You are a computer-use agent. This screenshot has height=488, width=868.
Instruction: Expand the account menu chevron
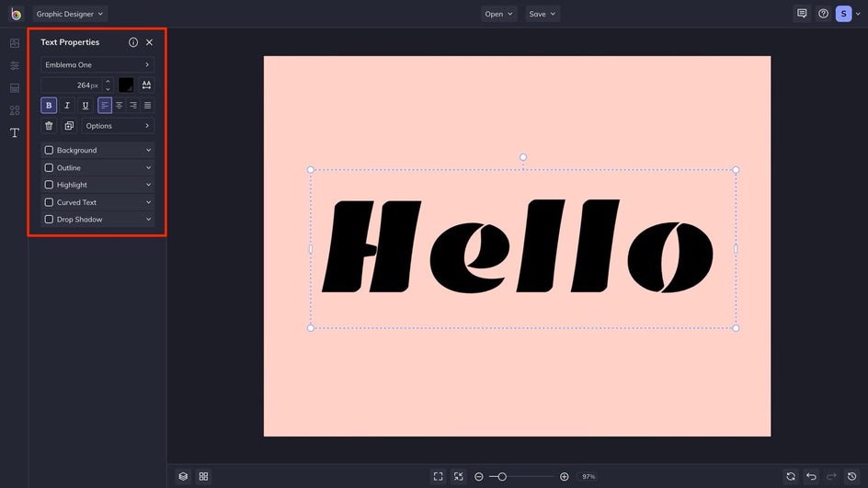859,14
